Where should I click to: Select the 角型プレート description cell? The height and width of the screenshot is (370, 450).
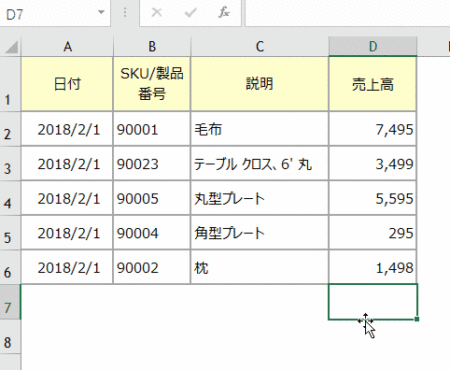[x=260, y=233]
